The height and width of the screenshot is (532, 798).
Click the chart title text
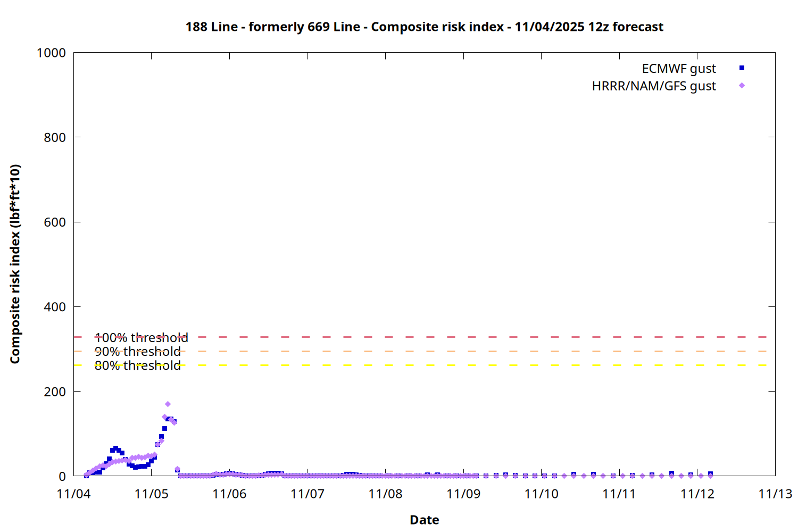pyautogui.click(x=424, y=27)
